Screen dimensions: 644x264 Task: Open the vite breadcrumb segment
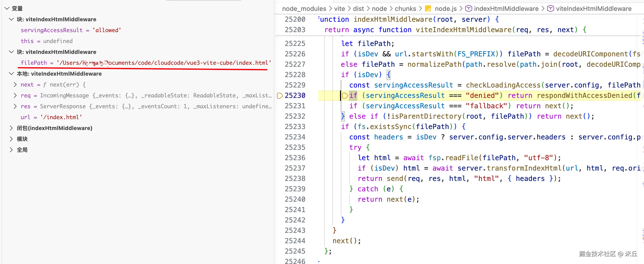click(340, 9)
